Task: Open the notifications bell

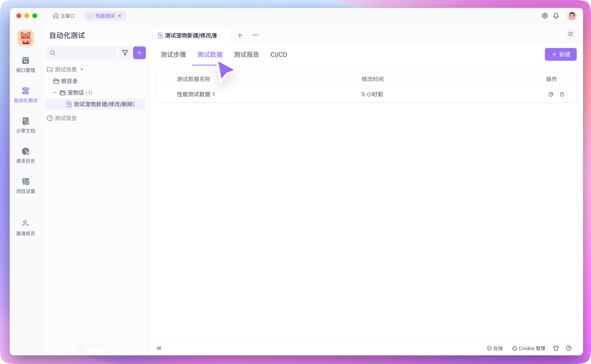Action: tap(556, 16)
